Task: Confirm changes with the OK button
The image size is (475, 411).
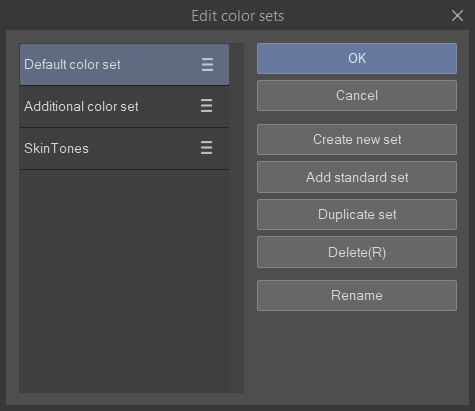Action: tap(357, 58)
